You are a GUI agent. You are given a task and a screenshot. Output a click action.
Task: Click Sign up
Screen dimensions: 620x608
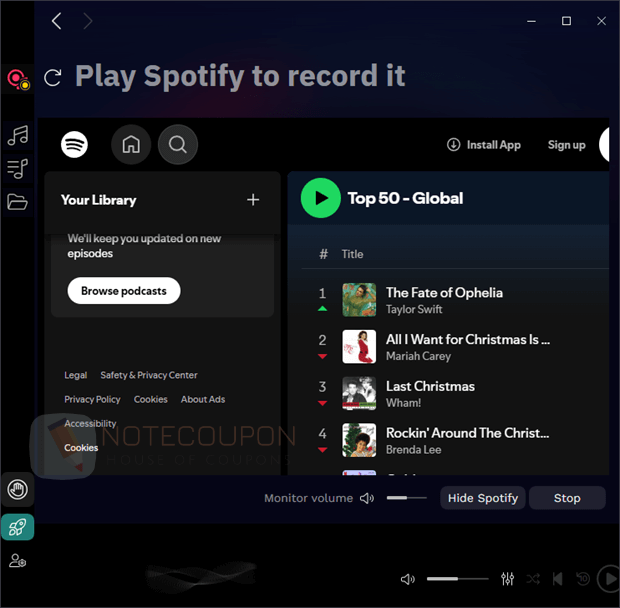(x=566, y=145)
